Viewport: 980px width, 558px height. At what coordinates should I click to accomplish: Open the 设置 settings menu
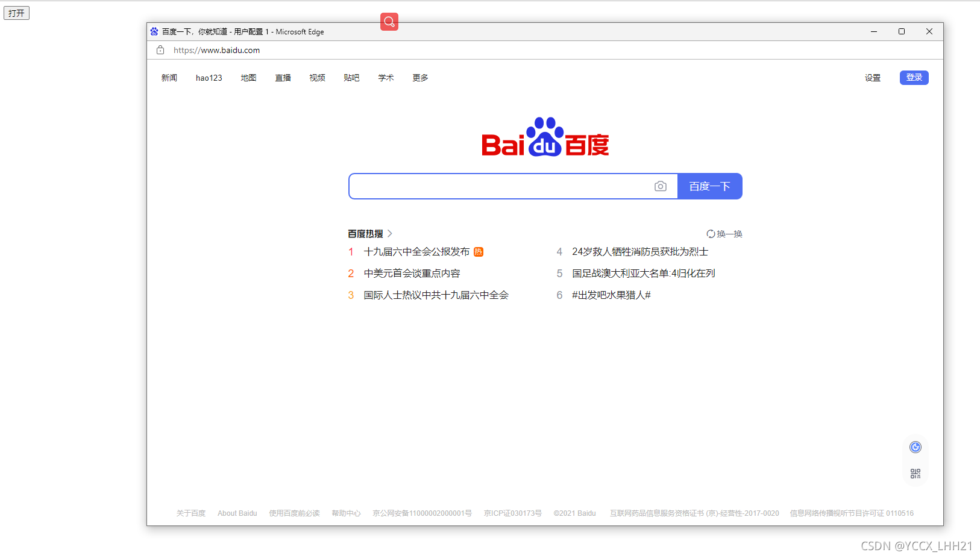[x=873, y=78]
